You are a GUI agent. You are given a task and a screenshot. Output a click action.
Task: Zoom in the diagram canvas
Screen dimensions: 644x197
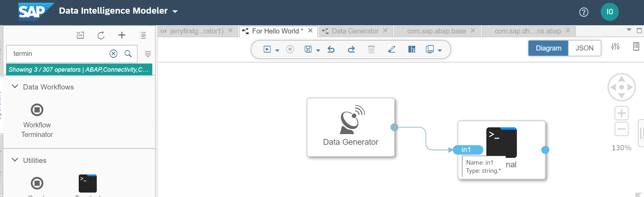pos(622,113)
